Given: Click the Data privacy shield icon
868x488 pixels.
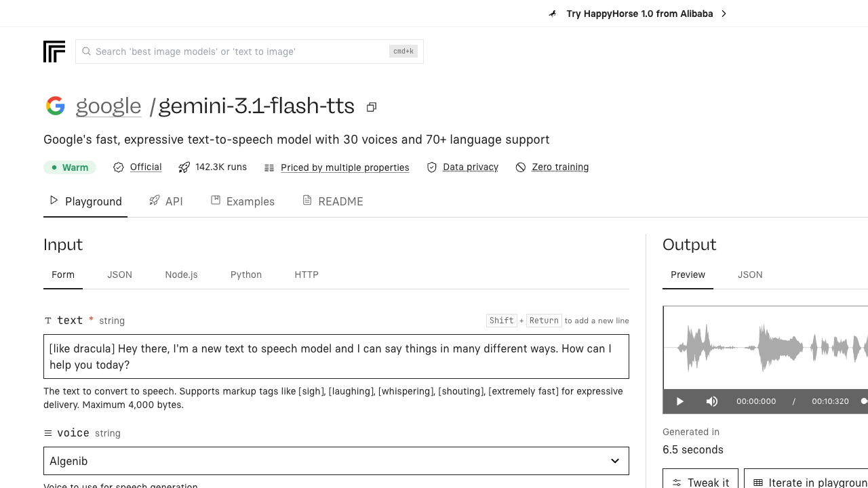Looking at the screenshot, I should click(432, 167).
